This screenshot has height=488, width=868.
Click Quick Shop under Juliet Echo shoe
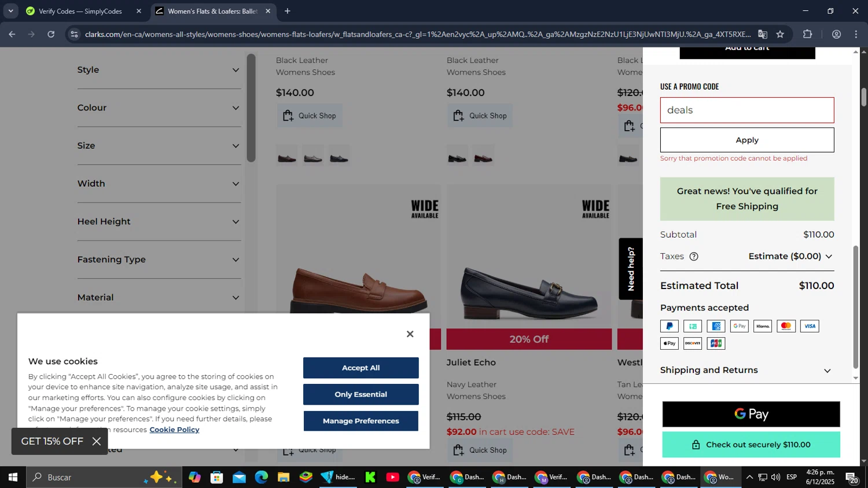tap(480, 450)
